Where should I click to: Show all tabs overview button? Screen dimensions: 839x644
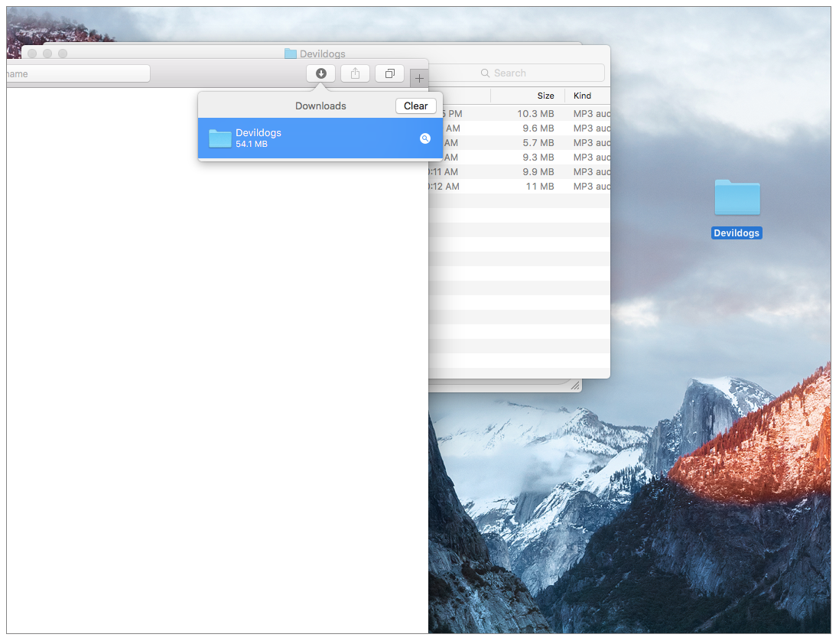click(389, 73)
